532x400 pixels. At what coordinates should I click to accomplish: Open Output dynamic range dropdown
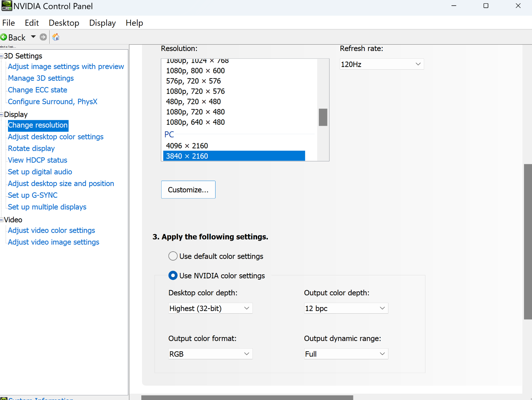[346, 354]
